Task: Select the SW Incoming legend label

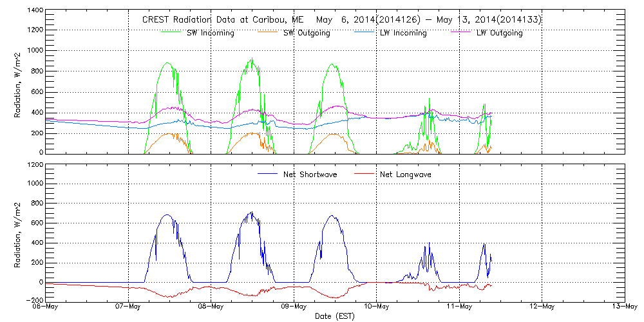Action: click(210, 33)
